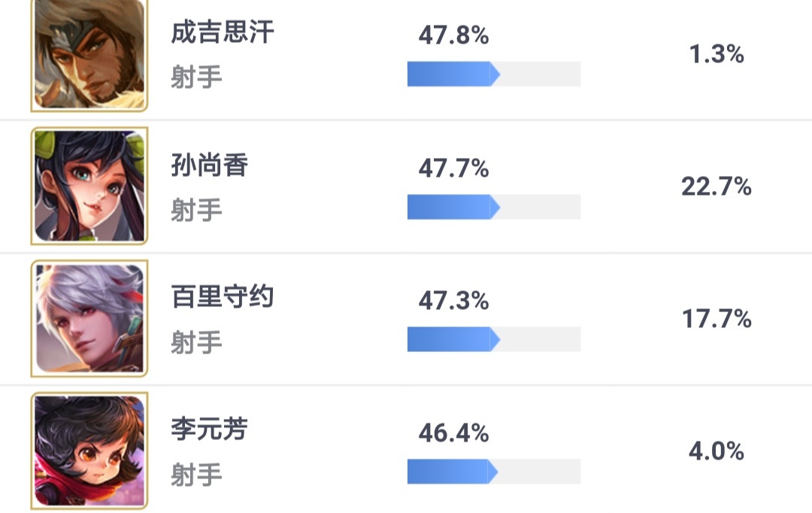812x513 pixels.
Task: Open the 孙尚香 hero portrait
Action: point(89,186)
